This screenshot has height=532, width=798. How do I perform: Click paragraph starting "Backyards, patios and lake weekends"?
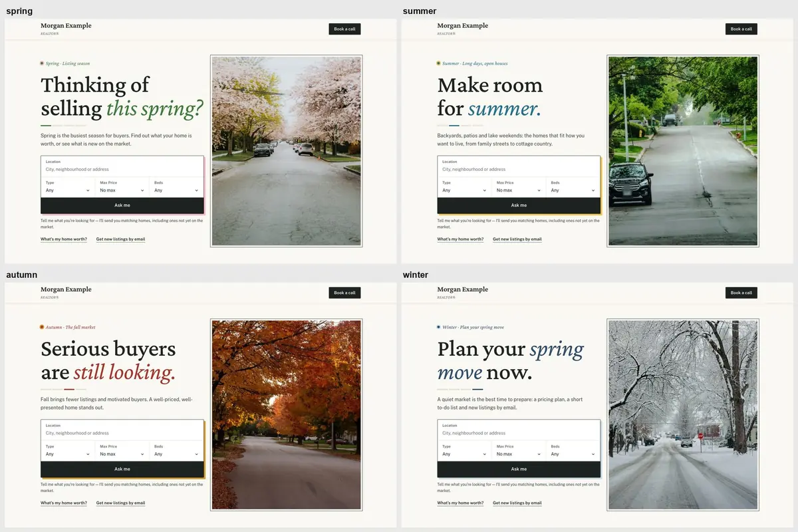[511, 140]
